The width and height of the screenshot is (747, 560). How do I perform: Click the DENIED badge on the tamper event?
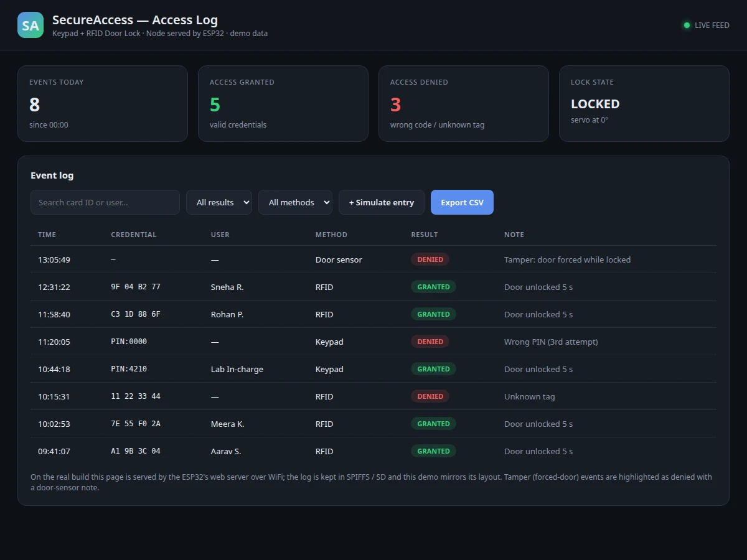click(x=430, y=259)
